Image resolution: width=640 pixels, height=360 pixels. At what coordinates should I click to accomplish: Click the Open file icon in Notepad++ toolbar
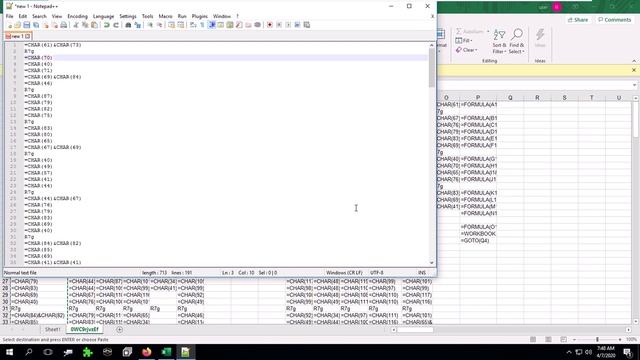(x=18, y=25)
